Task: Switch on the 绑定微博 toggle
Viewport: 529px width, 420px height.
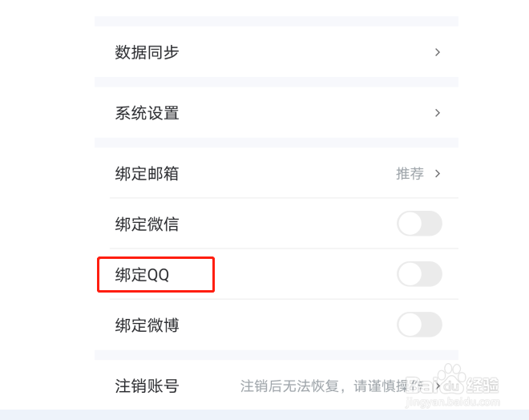Action: [419, 325]
